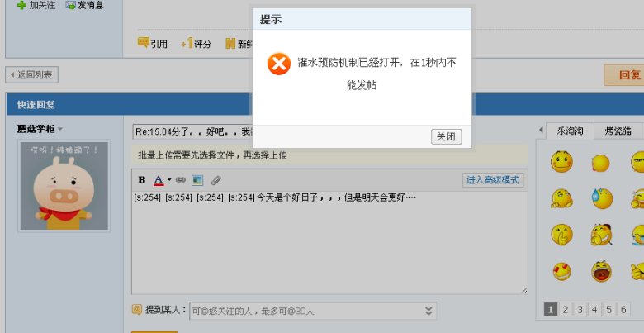Select the sweating face emoticon
The height and width of the screenshot is (333, 644).
[x=602, y=198]
